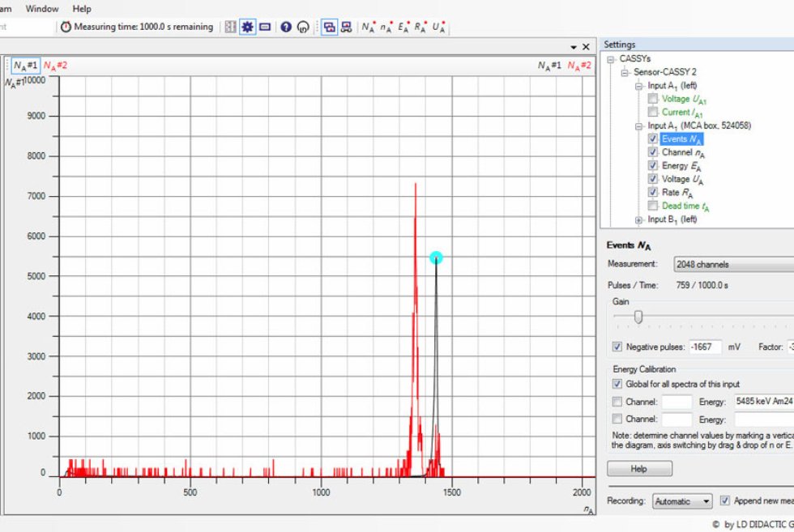Uncheck the Negative pulses checkbox
Screen dimensions: 794x532
(618, 347)
